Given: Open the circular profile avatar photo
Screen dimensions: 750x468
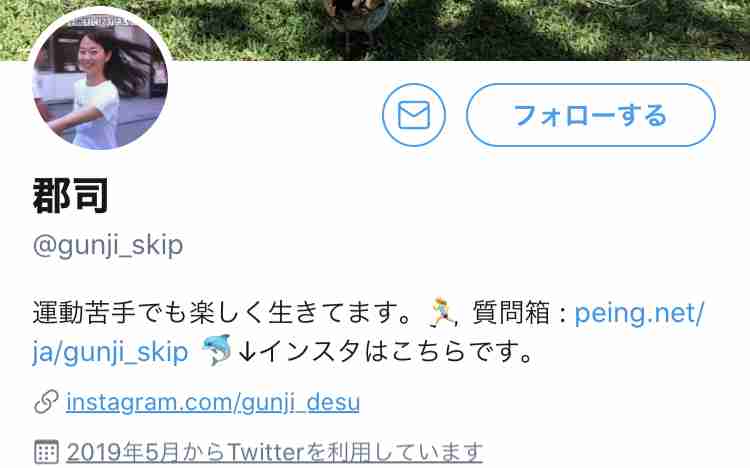Looking at the screenshot, I should pyautogui.click(x=100, y=80).
